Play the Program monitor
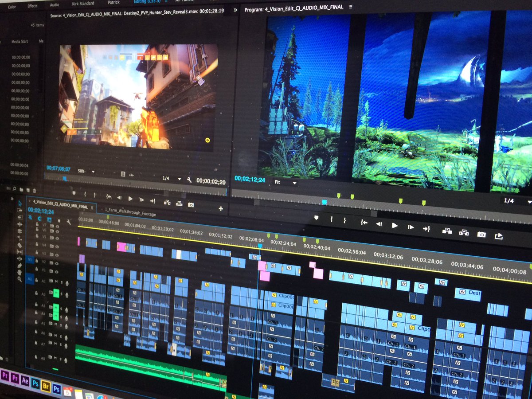 [394, 225]
